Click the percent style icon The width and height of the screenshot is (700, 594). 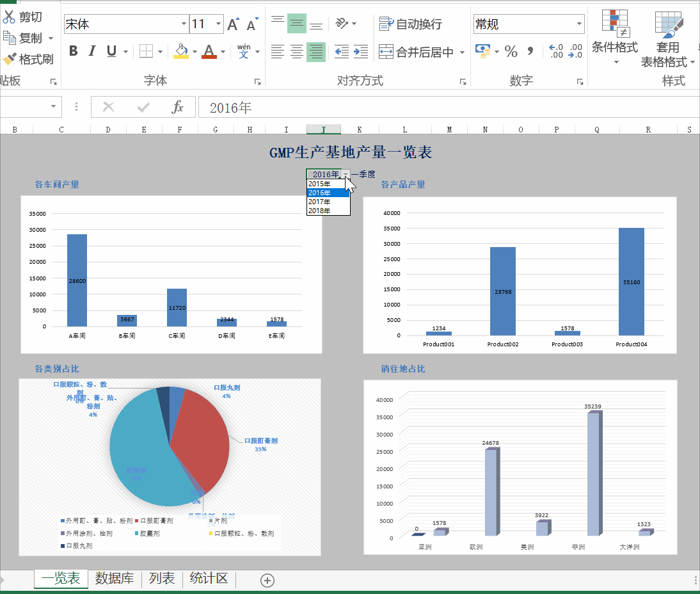point(511,51)
